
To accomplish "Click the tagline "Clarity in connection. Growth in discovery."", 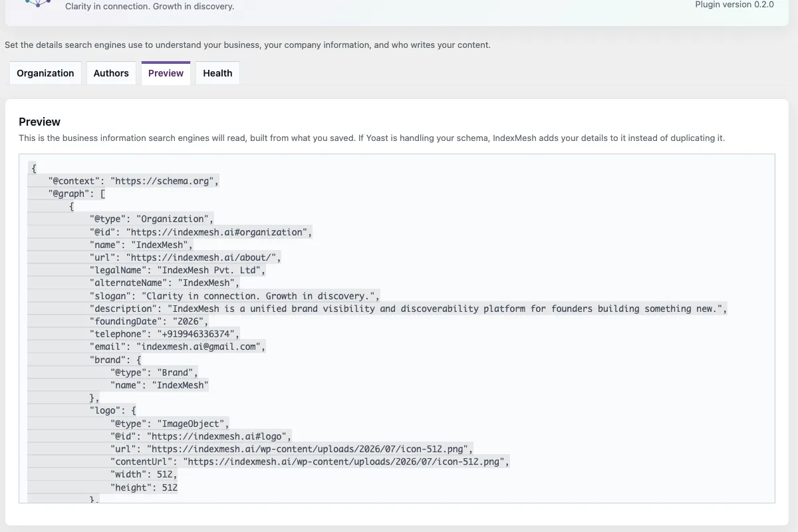I will (150, 7).
